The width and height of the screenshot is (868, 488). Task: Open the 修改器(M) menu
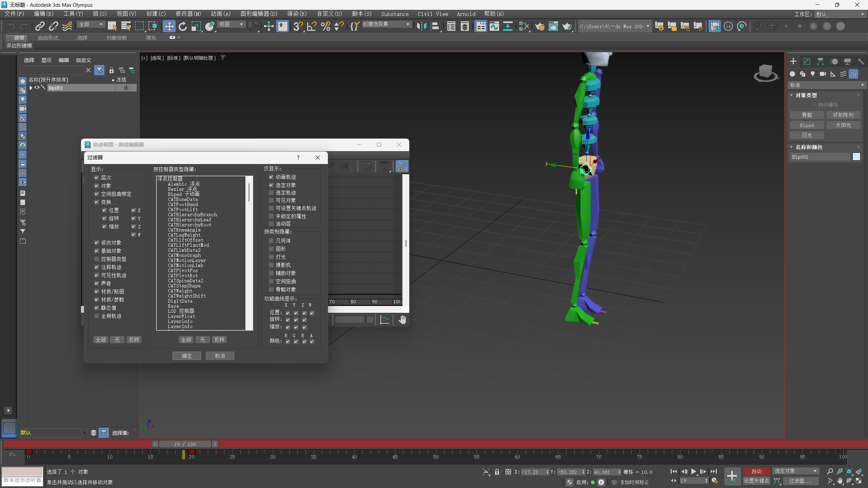(188, 14)
